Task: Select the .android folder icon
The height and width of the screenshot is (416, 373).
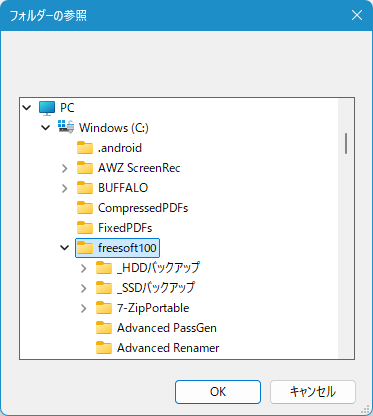Action: [x=85, y=148]
